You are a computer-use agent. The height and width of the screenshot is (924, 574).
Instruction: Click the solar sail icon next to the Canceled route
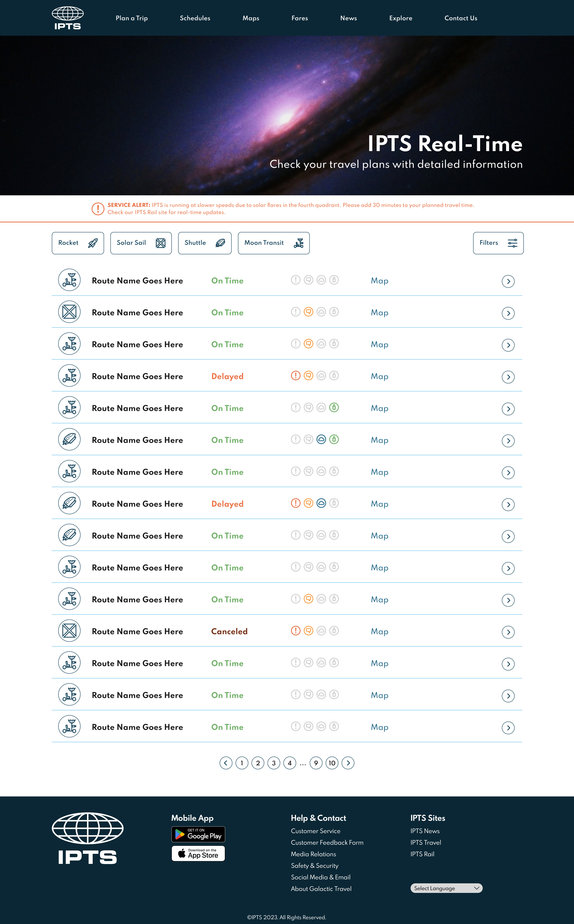(70, 631)
